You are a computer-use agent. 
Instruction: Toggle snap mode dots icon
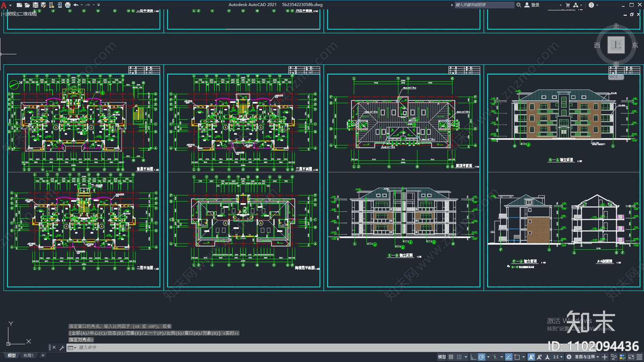(x=459, y=357)
